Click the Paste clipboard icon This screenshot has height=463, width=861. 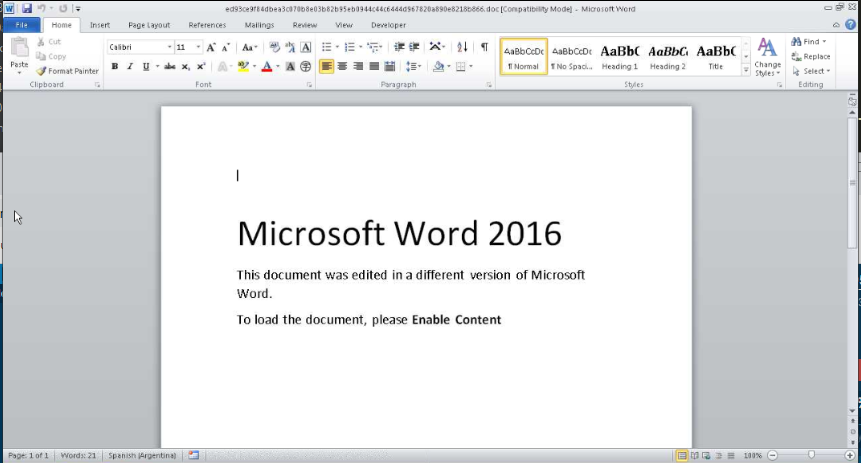[19, 48]
